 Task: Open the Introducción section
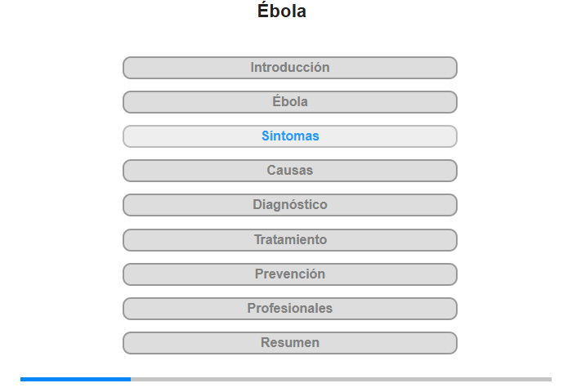tap(289, 68)
